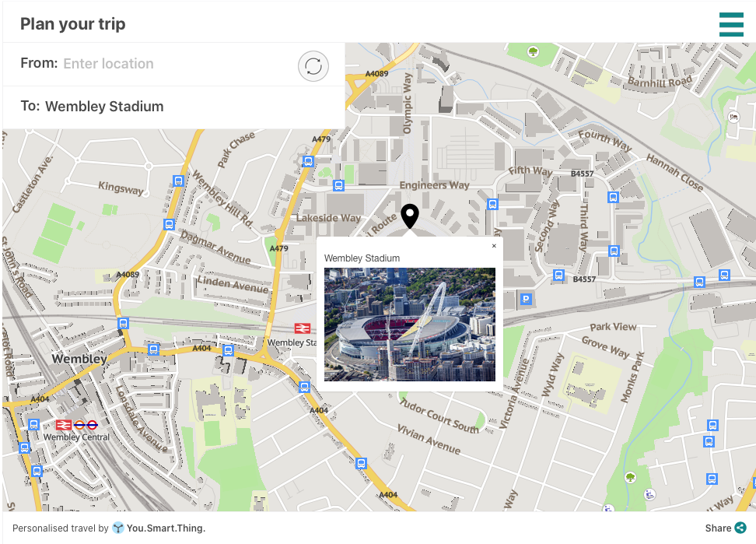This screenshot has width=756, height=544.
Task: Open the Wembley Stadium aerial photo
Action: 410,325
